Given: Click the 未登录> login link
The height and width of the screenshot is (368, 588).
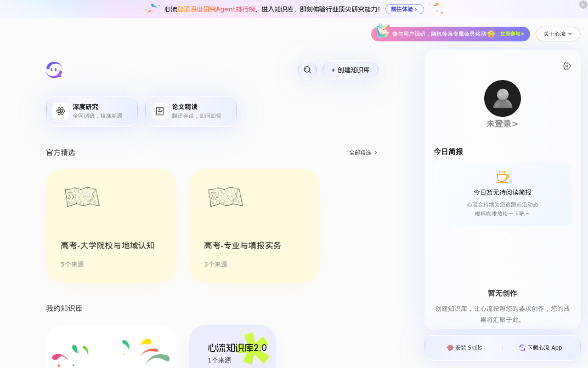Looking at the screenshot, I should click(503, 124).
